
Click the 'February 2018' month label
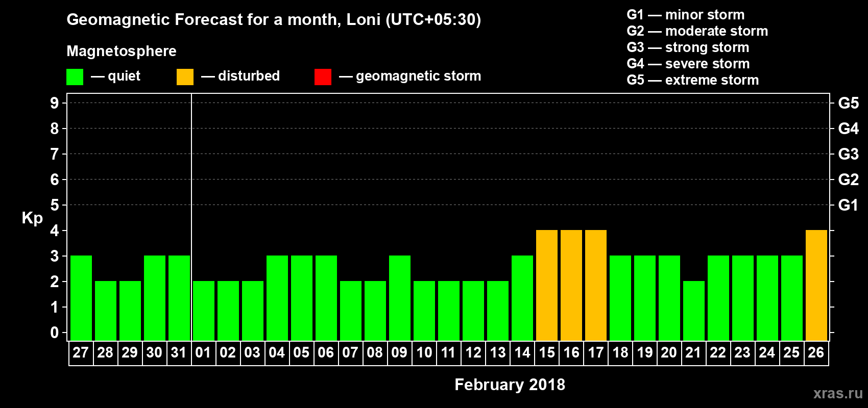[x=510, y=385]
